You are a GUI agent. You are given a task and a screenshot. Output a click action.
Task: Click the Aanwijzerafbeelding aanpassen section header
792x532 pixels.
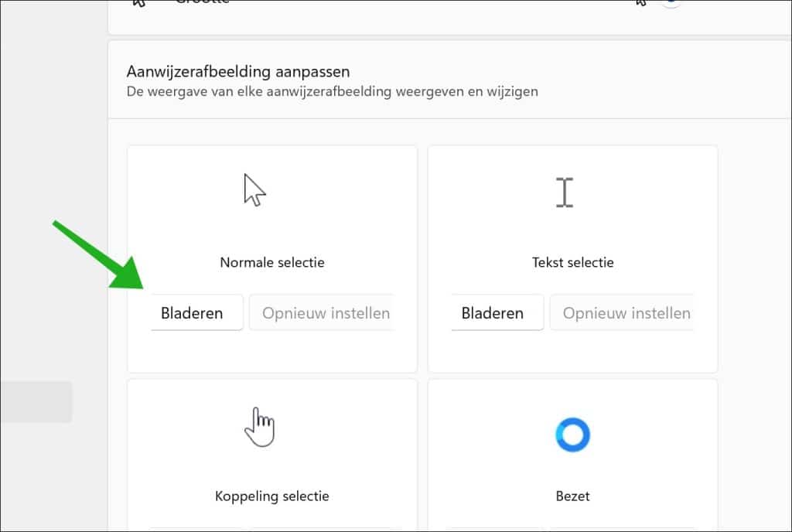(x=237, y=71)
